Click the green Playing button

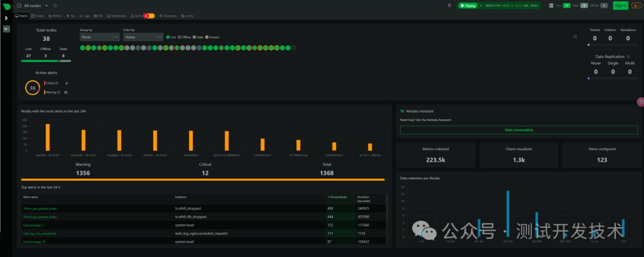pos(467,6)
